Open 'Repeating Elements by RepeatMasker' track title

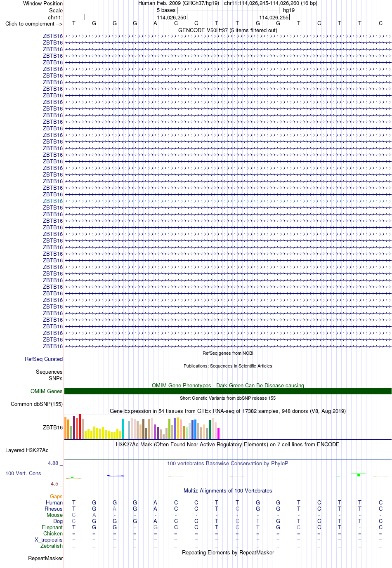coord(228,552)
